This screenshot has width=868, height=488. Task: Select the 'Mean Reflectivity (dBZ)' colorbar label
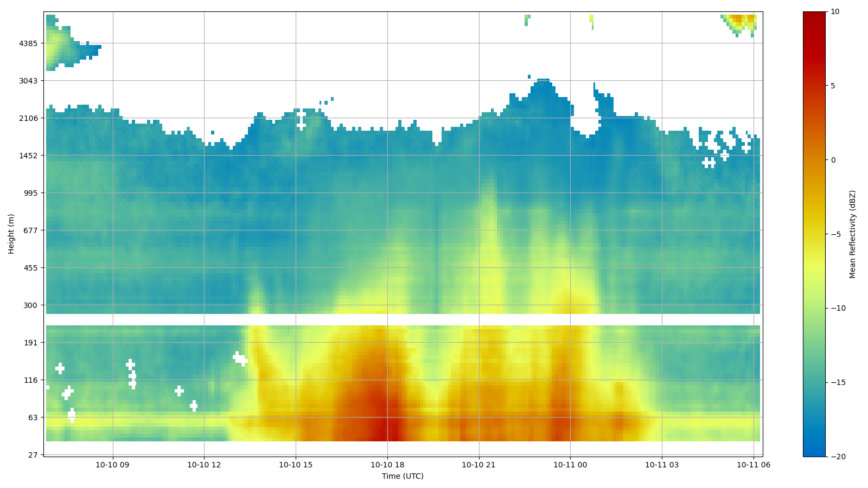tap(852, 234)
